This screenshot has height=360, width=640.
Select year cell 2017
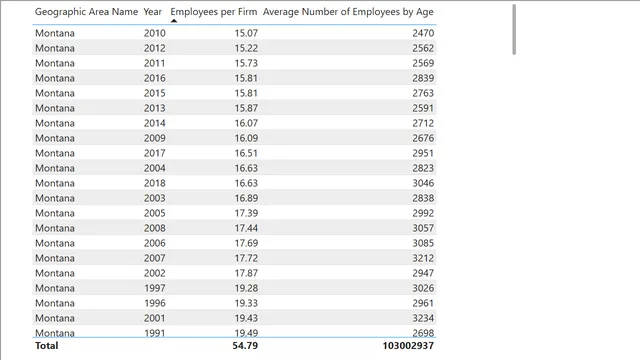pyautogui.click(x=155, y=153)
